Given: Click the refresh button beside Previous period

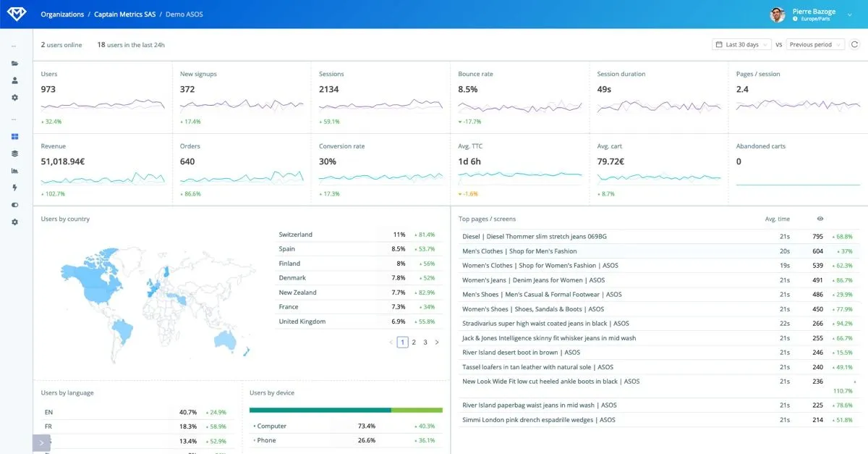Looking at the screenshot, I should click(x=854, y=44).
